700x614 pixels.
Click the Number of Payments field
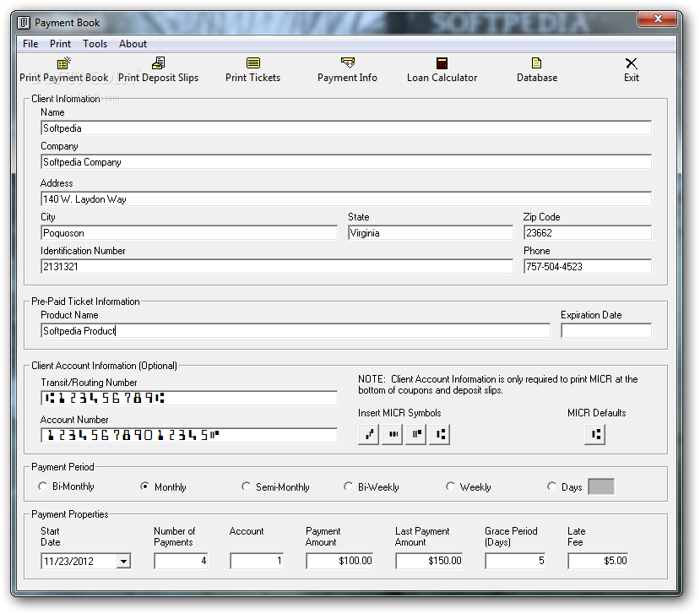182,562
